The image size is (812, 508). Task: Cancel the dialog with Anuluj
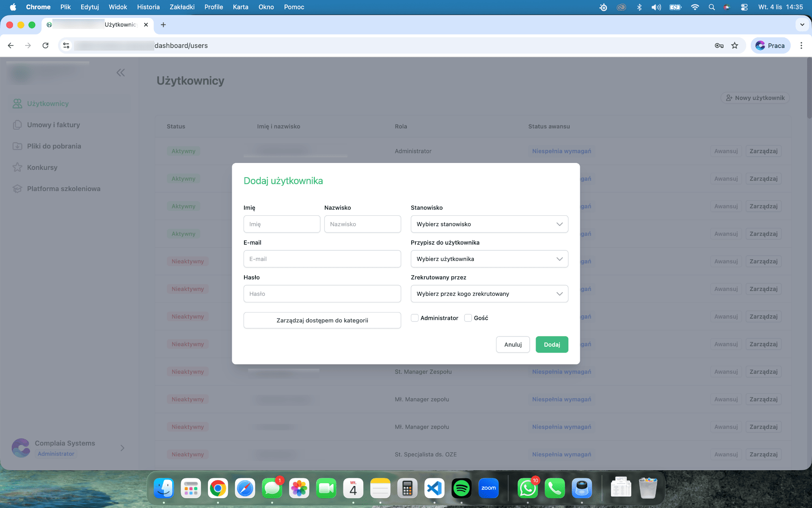pyautogui.click(x=513, y=344)
